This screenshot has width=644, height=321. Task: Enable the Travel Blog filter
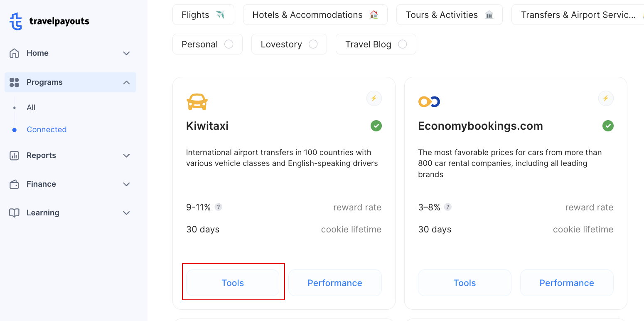pyautogui.click(x=402, y=44)
